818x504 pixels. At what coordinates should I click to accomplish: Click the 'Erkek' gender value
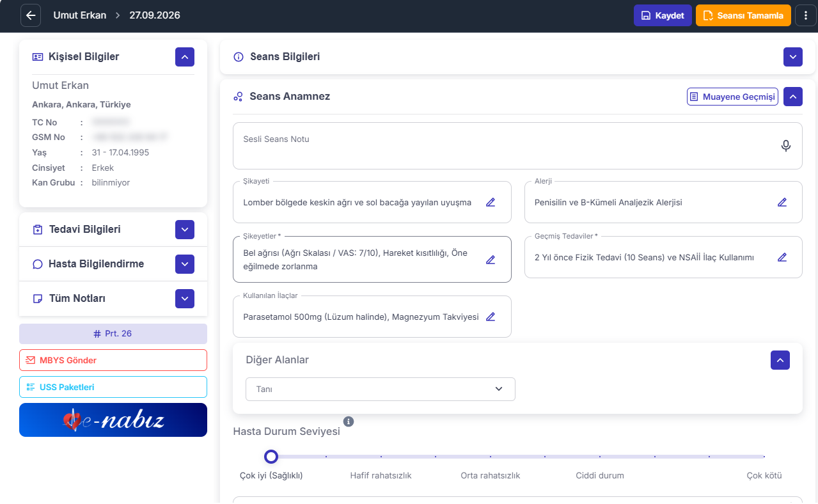[x=103, y=168]
